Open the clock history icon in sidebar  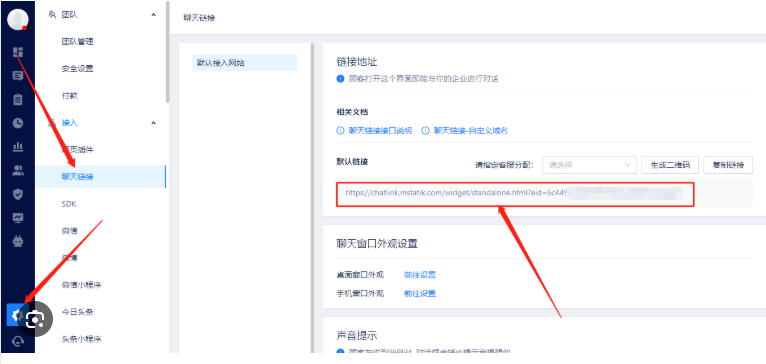tap(18, 123)
